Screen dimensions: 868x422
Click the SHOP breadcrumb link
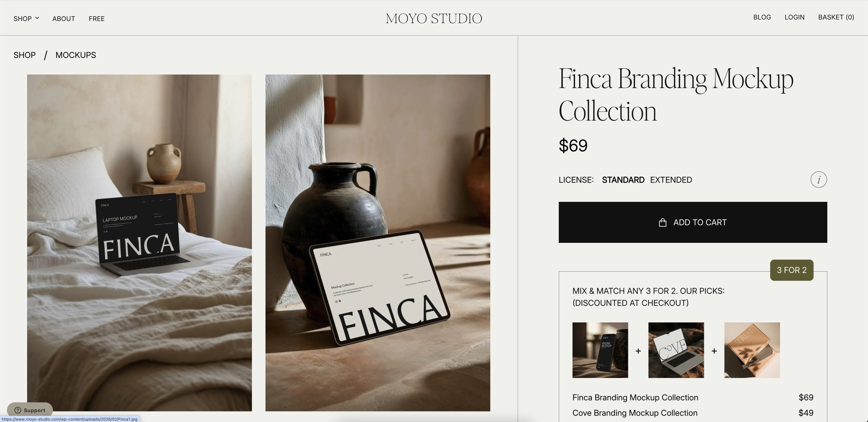(24, 55)
